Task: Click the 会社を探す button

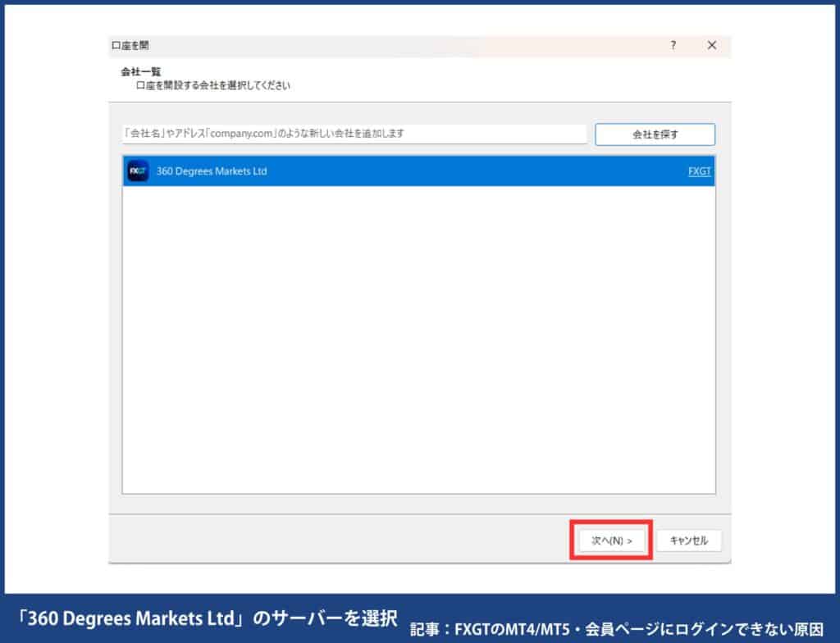Action: pos(655,135)
